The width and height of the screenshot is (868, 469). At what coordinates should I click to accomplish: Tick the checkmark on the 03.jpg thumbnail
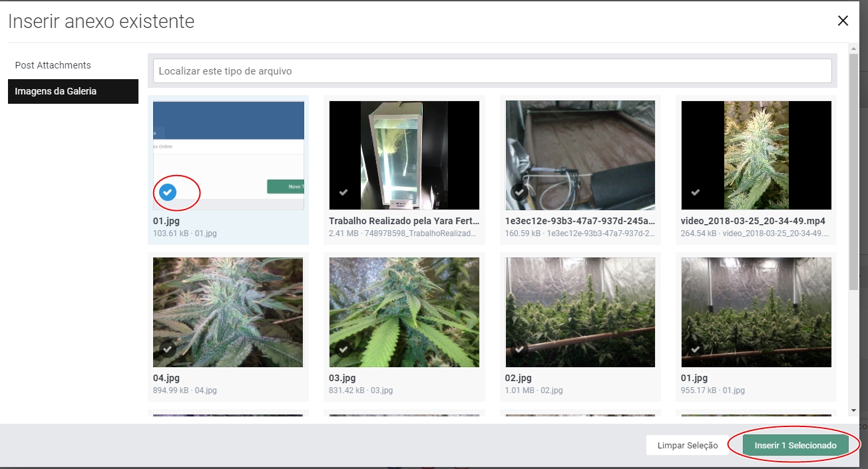point(343,349)
